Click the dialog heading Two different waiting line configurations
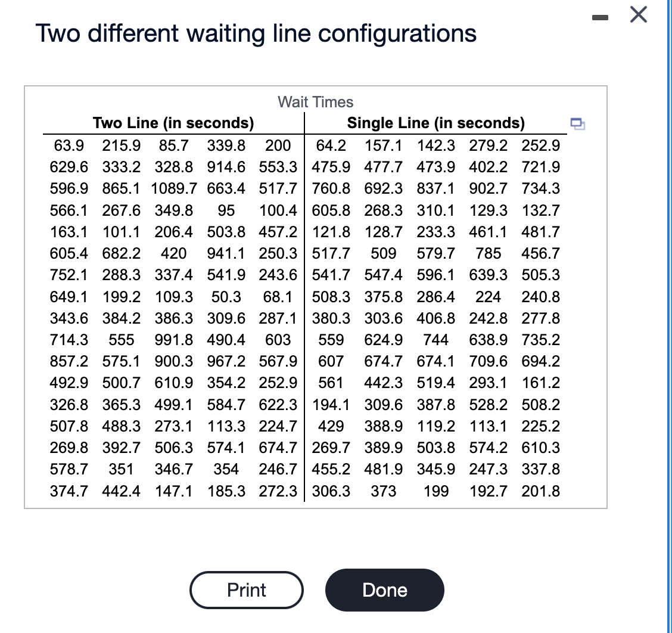Image resolution: width=672 pixels, height=633 pixels. coord(256,33)
